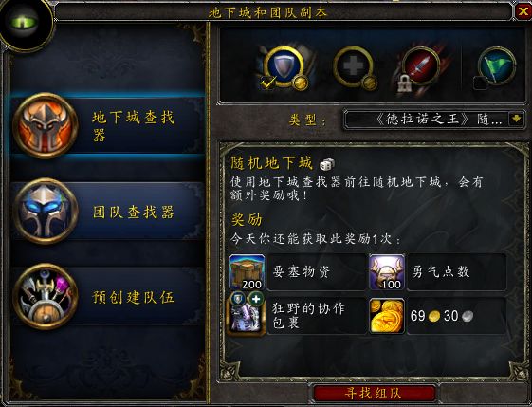
Task: Click the locked Damage role sword icon
Action: [421, 65]
